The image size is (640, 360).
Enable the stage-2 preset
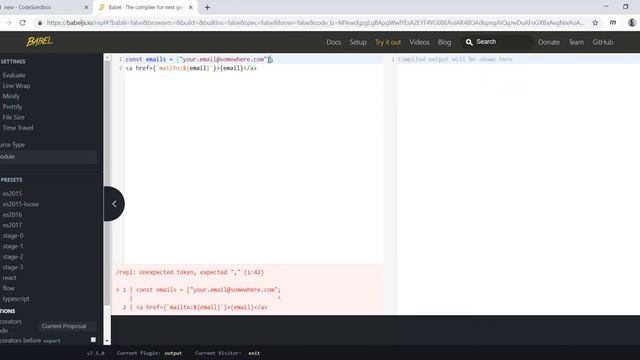tap(13, 257)
